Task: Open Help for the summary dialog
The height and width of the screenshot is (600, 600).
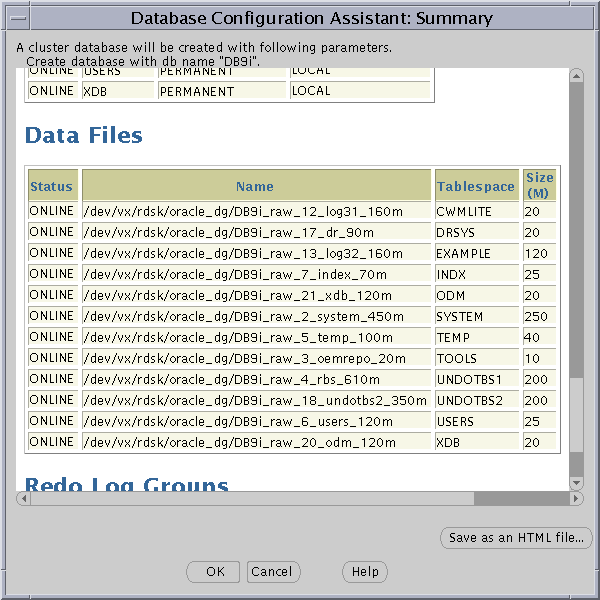Action: pos(364,571)
